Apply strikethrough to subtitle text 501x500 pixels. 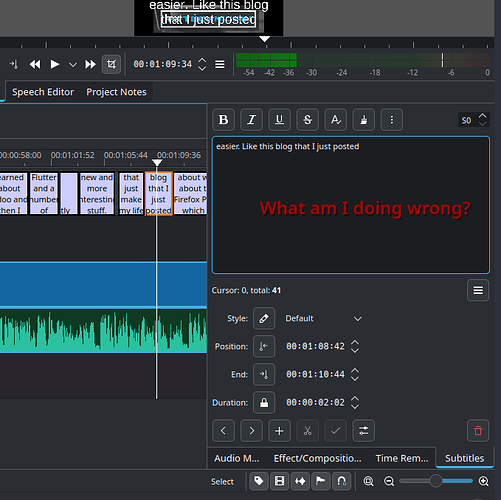point(307,120)
